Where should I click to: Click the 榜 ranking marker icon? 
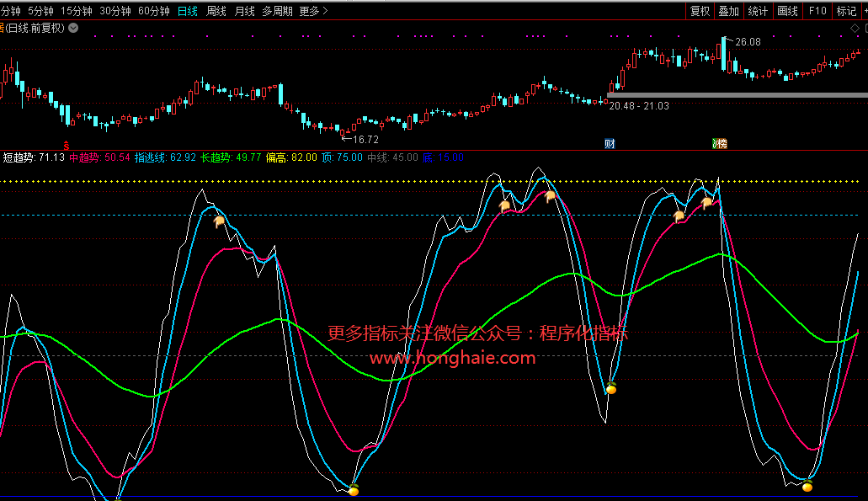click(719, 144)
